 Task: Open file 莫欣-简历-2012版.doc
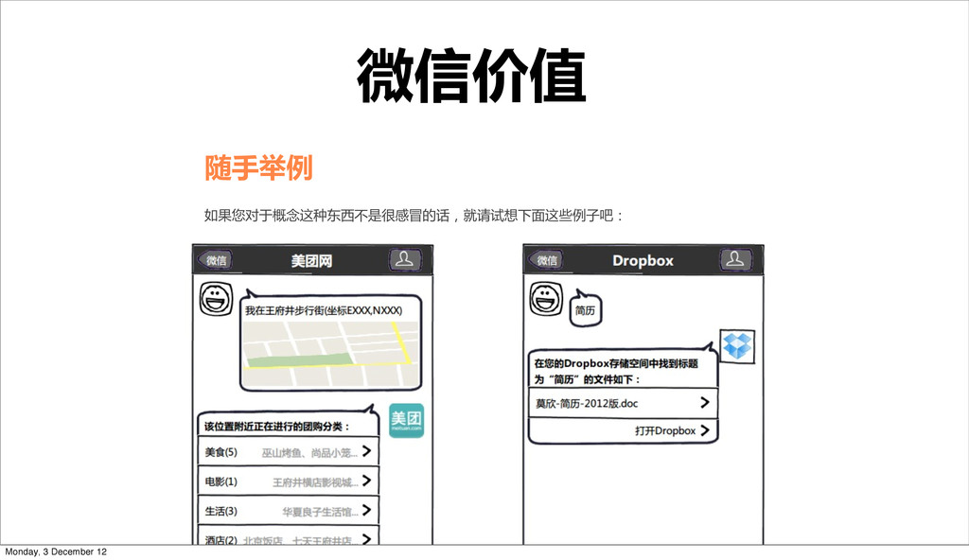point(623,403)
